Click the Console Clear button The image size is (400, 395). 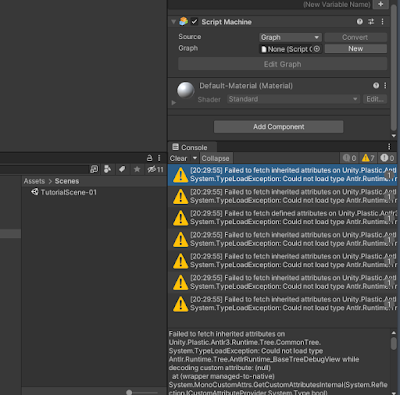tap(179, 158)
